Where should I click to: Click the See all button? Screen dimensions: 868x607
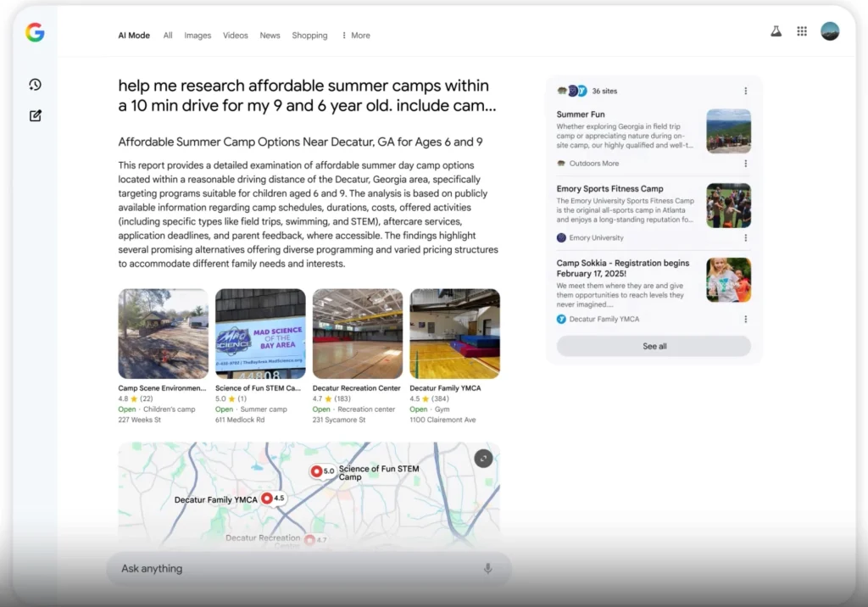[x=654, y=346]
